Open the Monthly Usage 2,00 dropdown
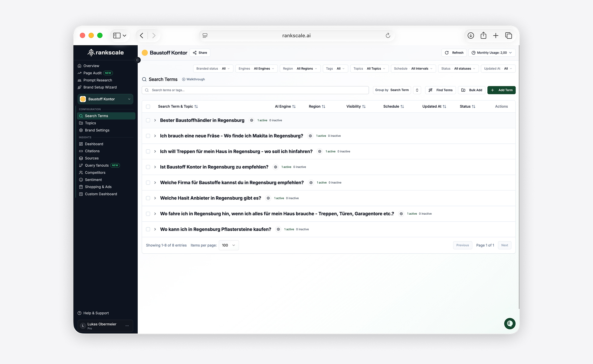The height and width of the screenshot is (364, 593). tap(492, 53)
